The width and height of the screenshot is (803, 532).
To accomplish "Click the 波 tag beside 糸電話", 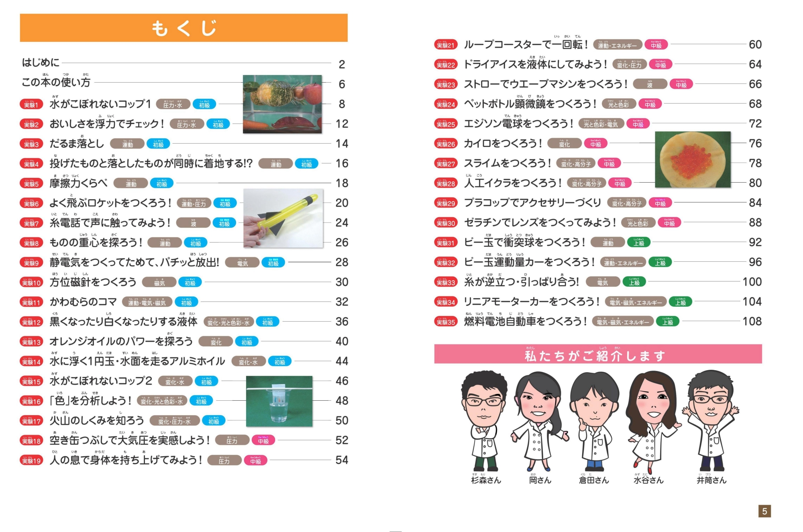I will click(x=194, y=223).
